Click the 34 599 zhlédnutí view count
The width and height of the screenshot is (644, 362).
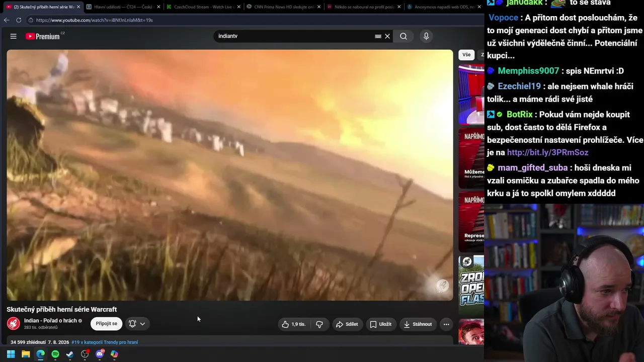click(x=28, y=342)
